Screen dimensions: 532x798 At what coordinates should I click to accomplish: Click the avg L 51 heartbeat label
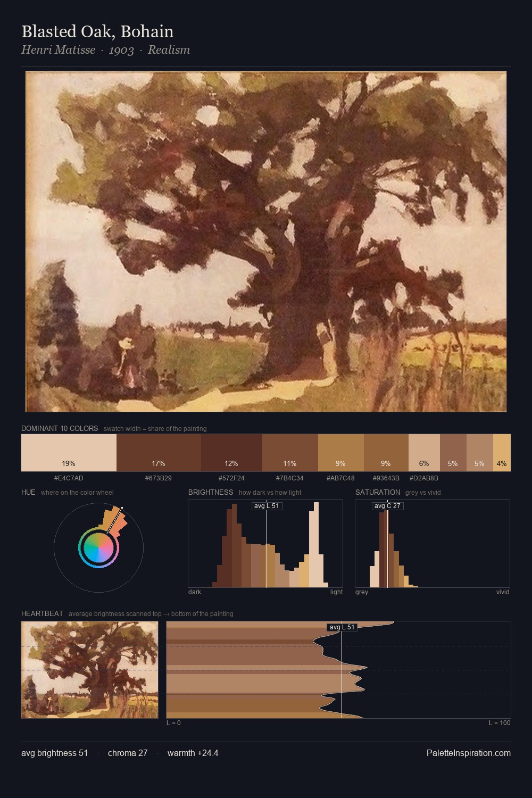pyautogui.click(x=342, y=627)
